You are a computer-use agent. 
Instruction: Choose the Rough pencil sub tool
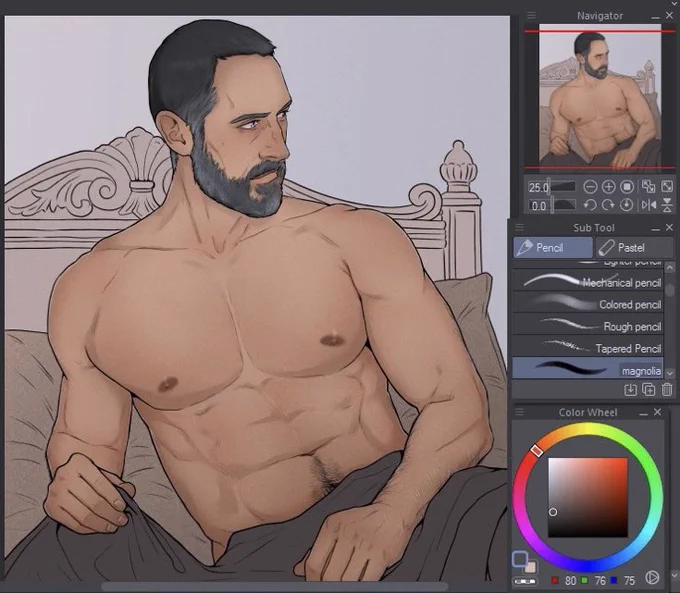(588, 325)
